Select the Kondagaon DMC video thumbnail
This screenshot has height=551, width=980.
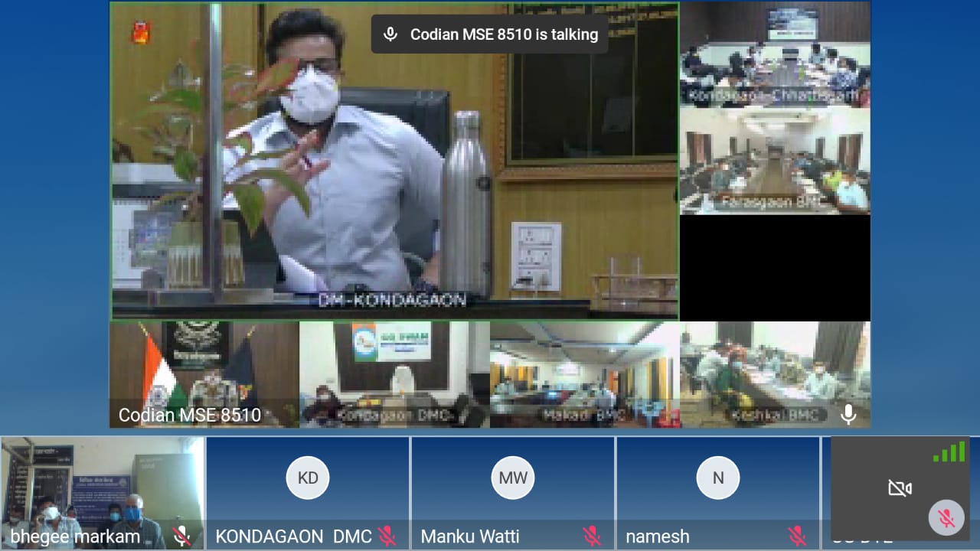[394, 374]
